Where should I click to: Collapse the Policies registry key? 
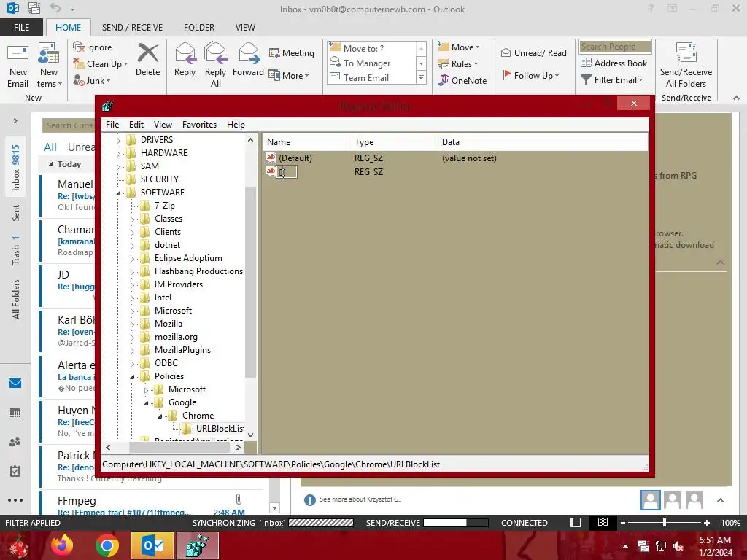(133, 377)
